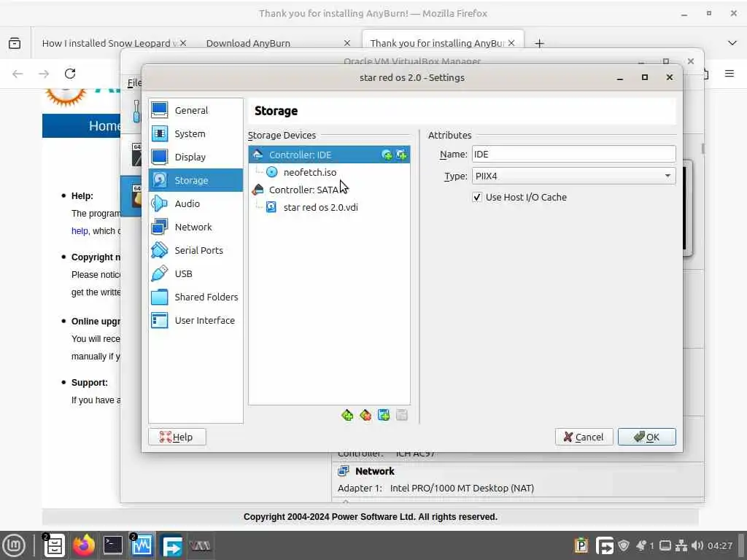Viewport: 747px width, 560px height.
Task: Open network connections tray icon
Action: point(681,545)
